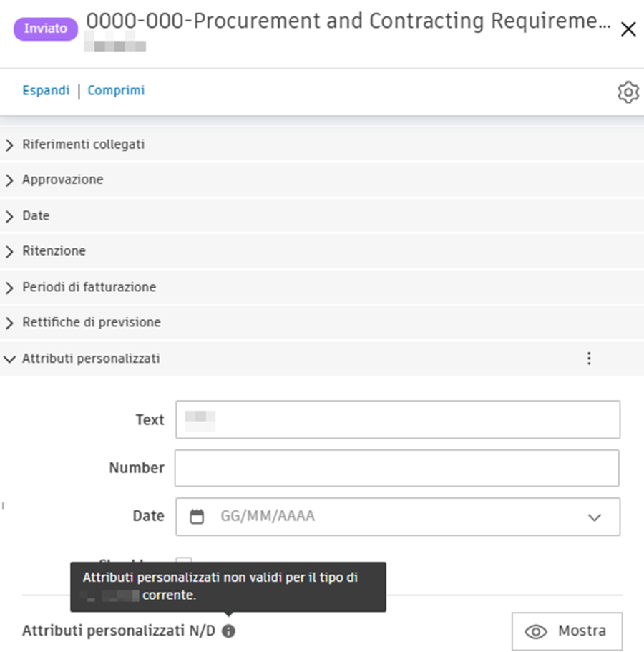The image size is (644, 652).
Task: Open the Attributi personalizzati overflow menu
Action: click(x=589, y=358)
